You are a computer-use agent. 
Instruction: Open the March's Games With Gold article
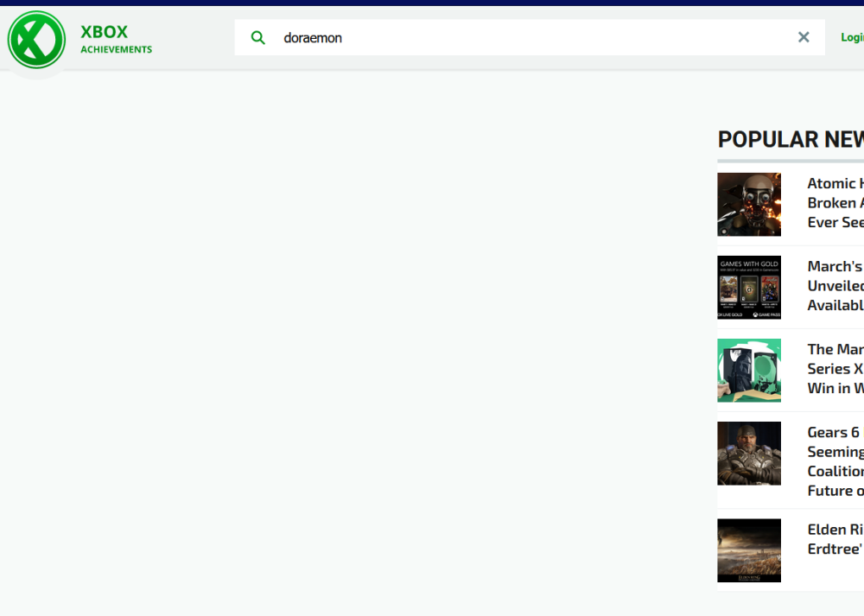tap(834, 285)
